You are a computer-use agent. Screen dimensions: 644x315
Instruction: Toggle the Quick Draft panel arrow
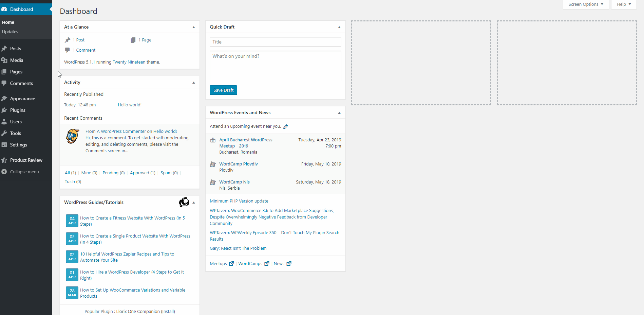[339, 27]
